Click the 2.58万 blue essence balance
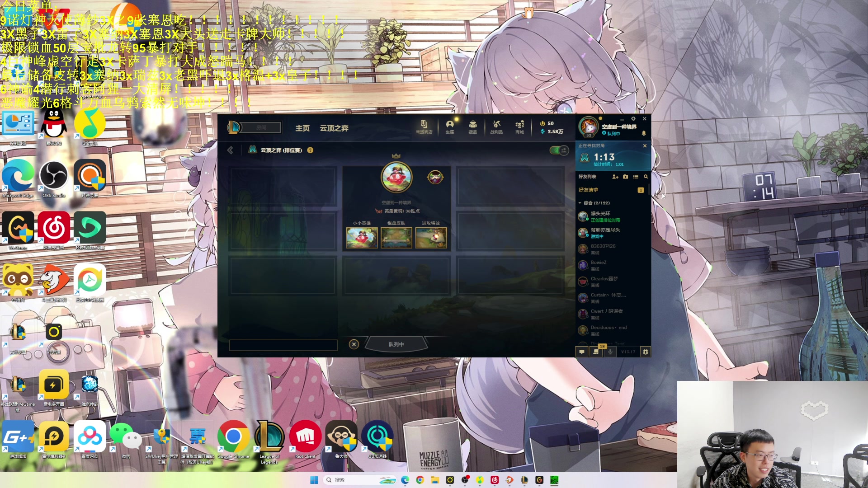The image size is (868, 488). point(552,131)
